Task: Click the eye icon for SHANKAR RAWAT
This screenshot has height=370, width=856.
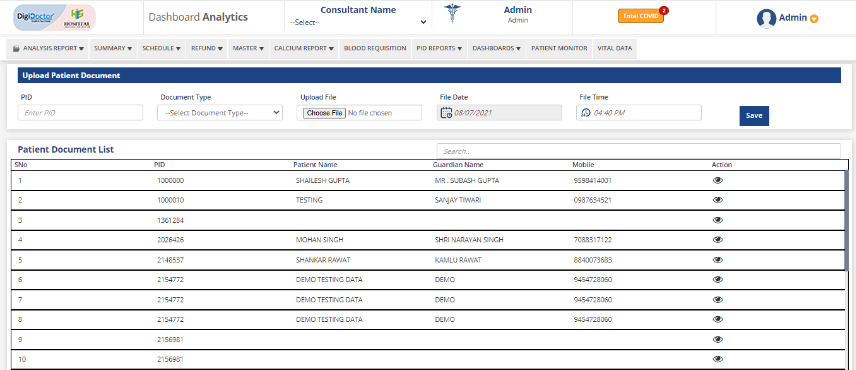Action: pyautogui.click(x=718, y=260)
